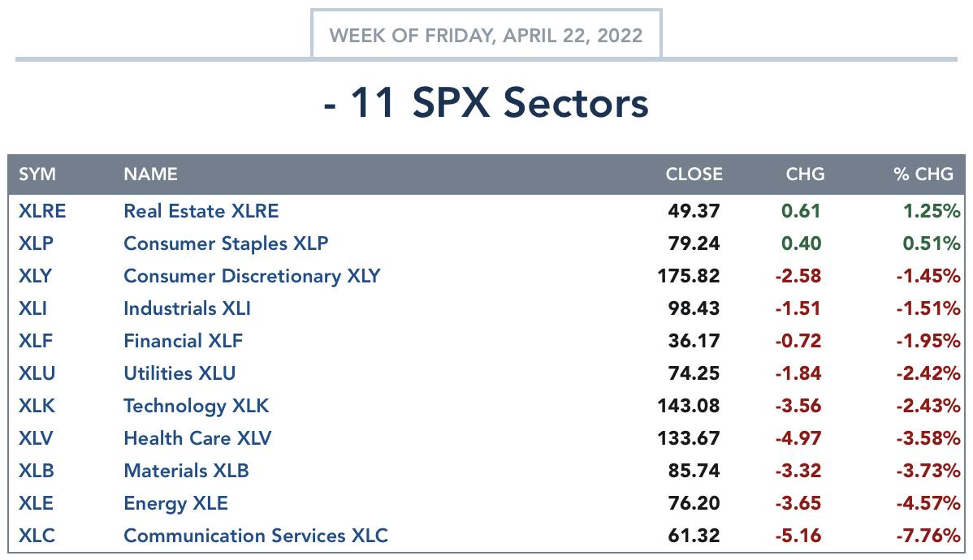Sort table by NAME column header
The width and height of the screenshot is (973, 560).
tap(150, 174)
